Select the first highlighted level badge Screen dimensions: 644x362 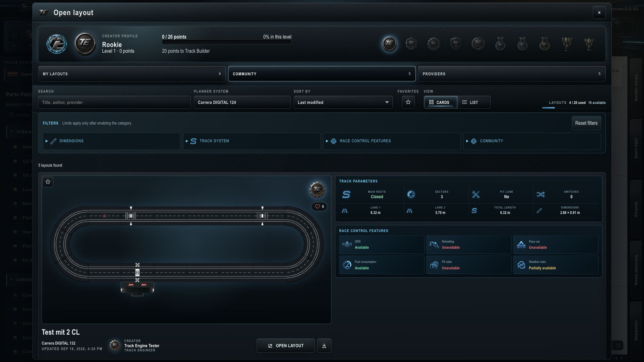(x=389, y=43)
